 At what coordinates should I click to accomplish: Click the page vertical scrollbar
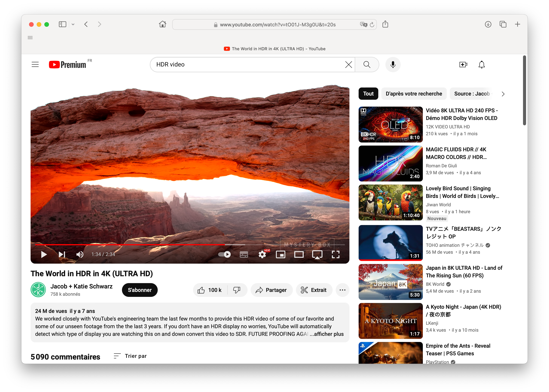coord(524,91)
